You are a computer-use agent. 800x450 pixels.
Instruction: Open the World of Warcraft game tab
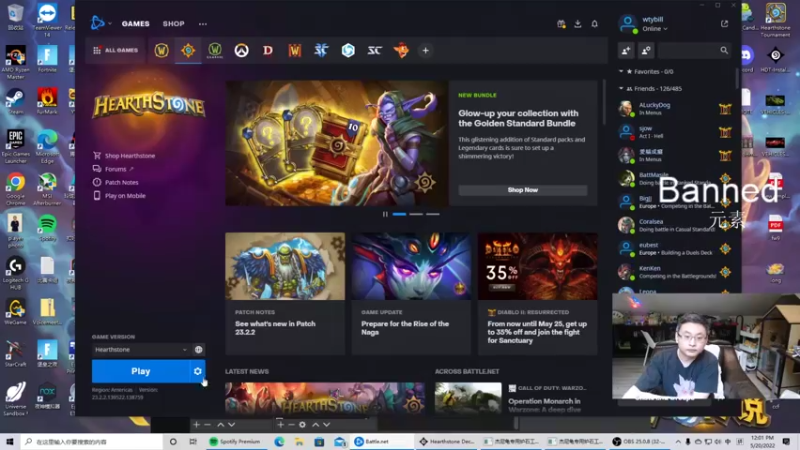click(x=161, y=51)
